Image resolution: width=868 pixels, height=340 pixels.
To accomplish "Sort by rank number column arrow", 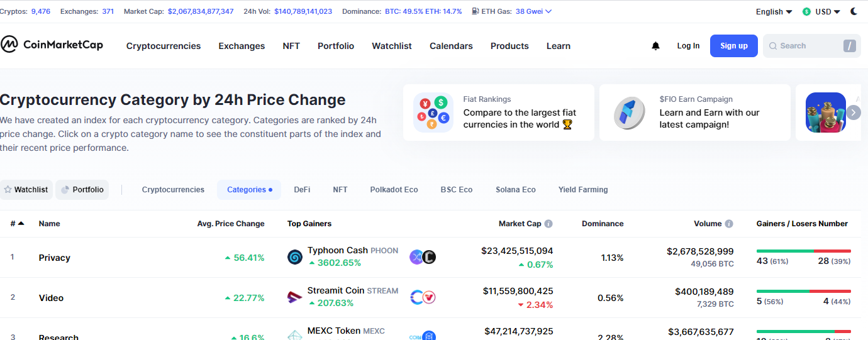I will point(21,223).
